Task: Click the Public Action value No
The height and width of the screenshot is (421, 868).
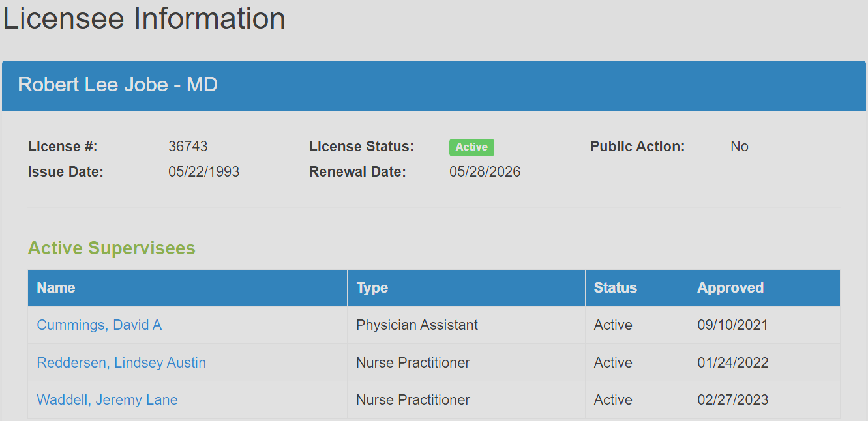Action: pyautogui.click(x=739, y=147)
